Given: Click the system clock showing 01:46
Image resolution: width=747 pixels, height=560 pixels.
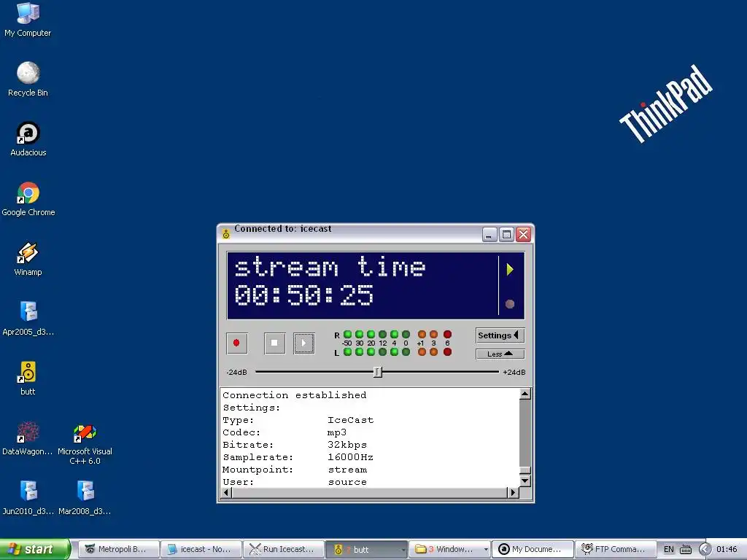Looking at the screenshot, I should pos(727,549).
